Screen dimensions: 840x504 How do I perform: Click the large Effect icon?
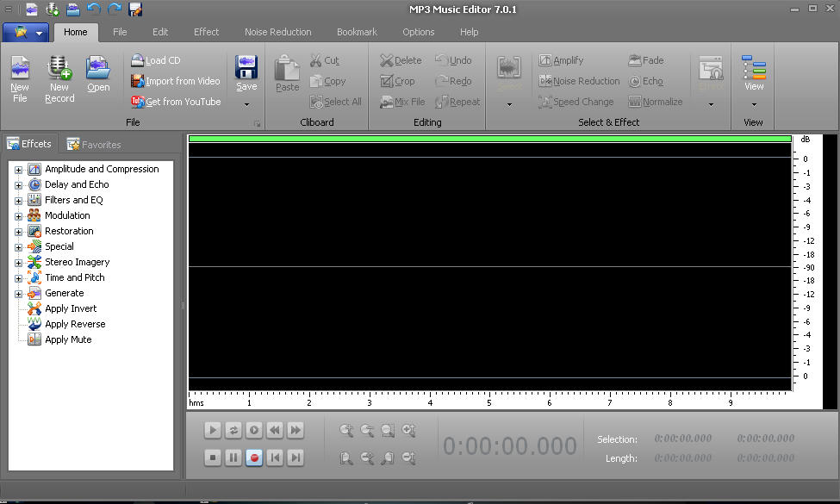712,68
